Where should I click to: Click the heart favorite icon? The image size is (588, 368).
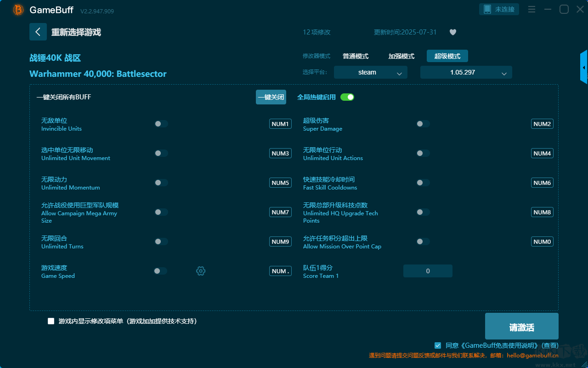click(x=453, y=32)
